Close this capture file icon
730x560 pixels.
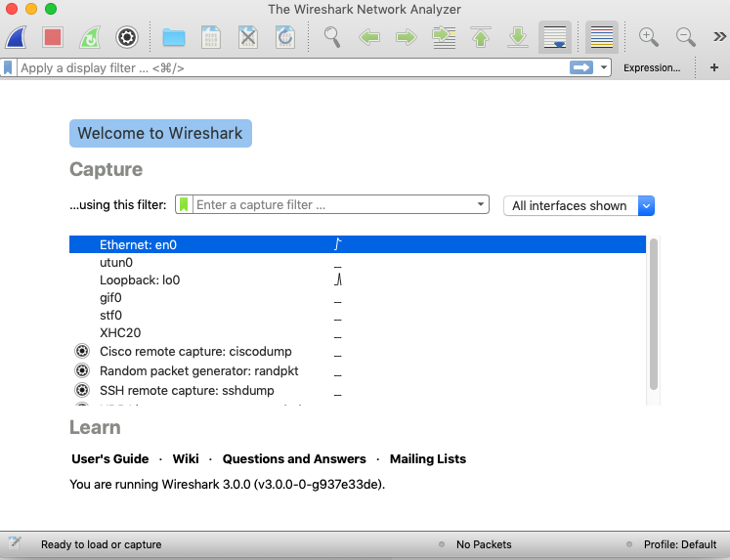[x=248, y=37]
